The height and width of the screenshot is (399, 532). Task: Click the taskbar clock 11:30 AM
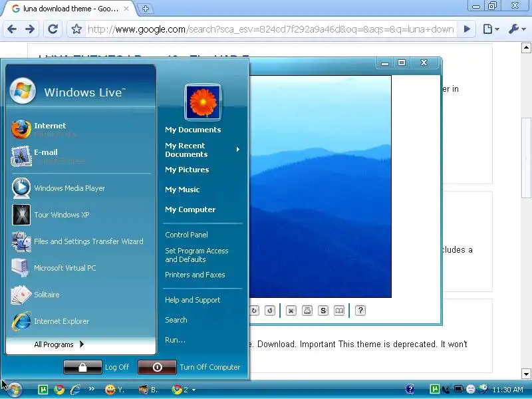(507, 390)
